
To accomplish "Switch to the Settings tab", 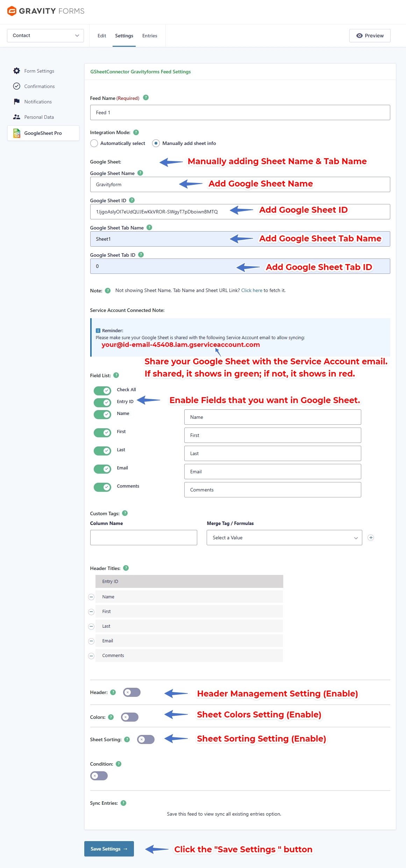I will pyautogui.click(x=124, y=36).
